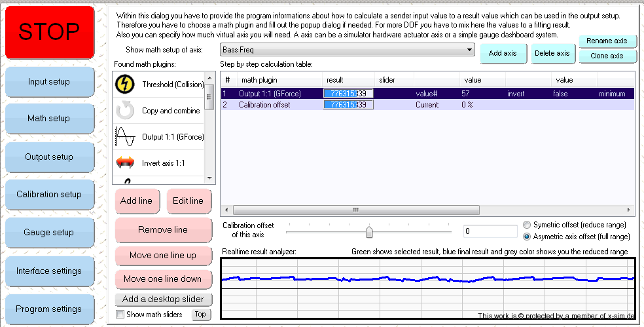Select the Calibration offset row in table
This screenshot has height=327, width=644.
(x=264, y=105)
